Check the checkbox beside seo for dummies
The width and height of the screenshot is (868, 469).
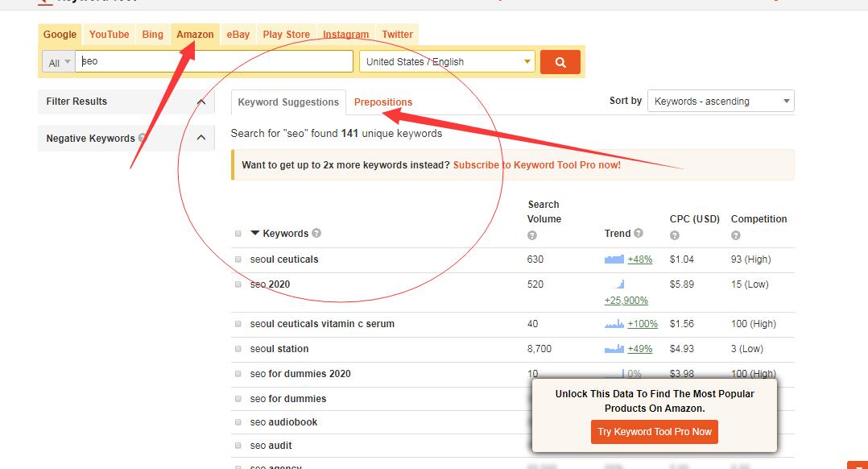[238, 397]
